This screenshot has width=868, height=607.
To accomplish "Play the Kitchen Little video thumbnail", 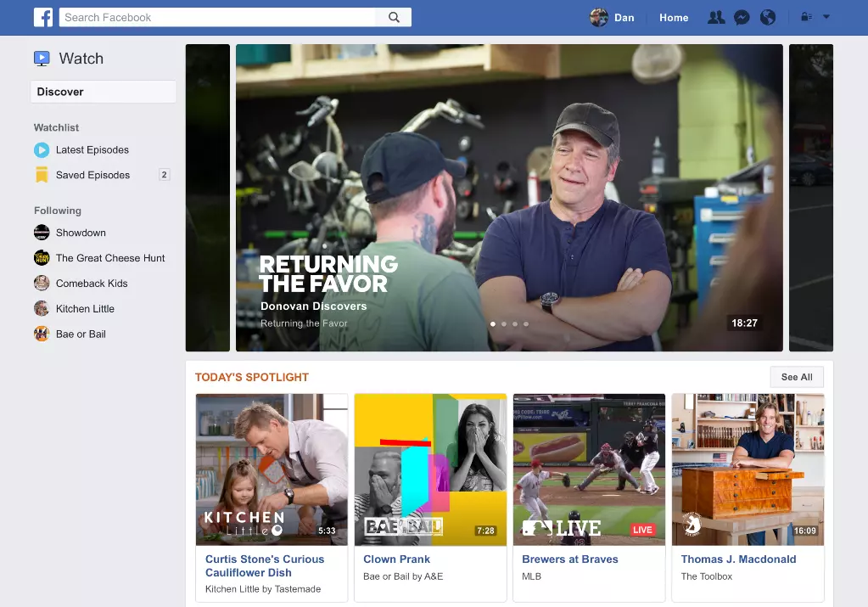I will pos(272,469).
